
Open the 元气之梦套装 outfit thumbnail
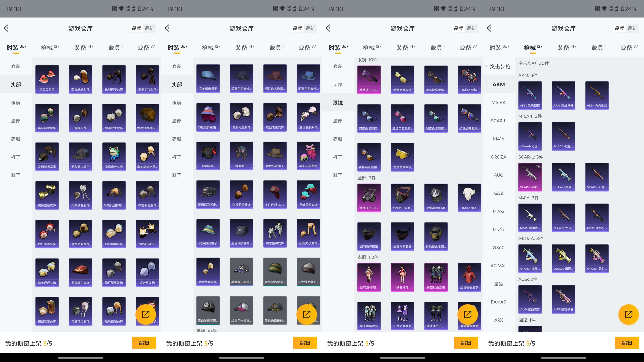(x=402, y=316)
